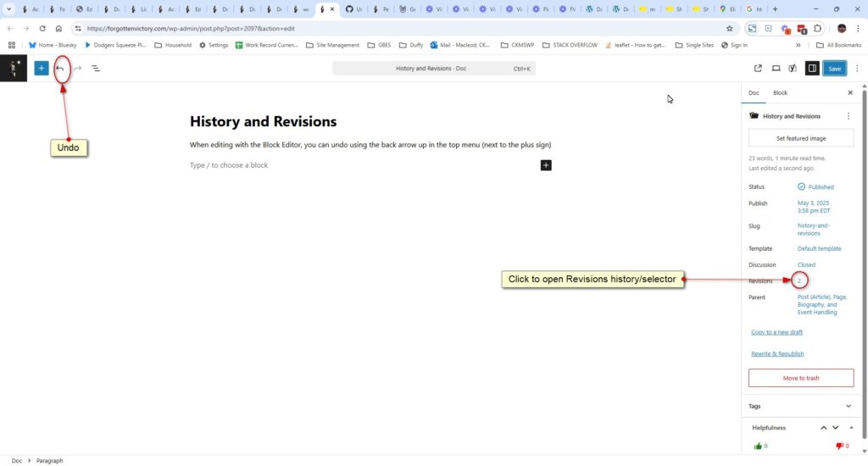
Task: Change the Default template setting
Action: tap(820, 248)
